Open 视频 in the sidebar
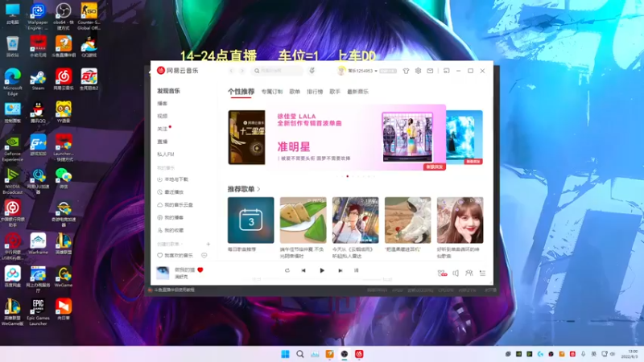This screenshot has height=362, width=644. (163, 116)
